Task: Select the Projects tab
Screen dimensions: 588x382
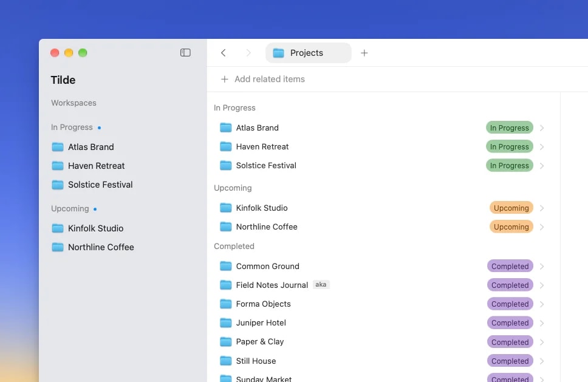Action: point(308,53)
